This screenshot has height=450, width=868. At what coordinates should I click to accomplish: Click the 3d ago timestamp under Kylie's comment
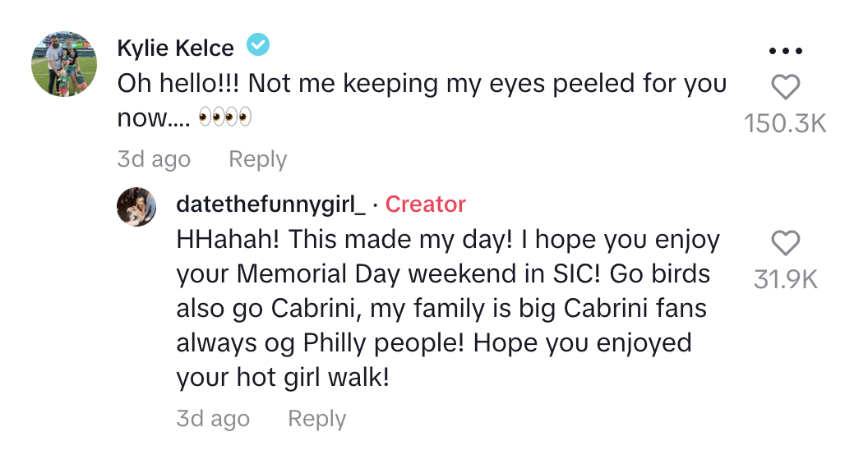(154, 159)
